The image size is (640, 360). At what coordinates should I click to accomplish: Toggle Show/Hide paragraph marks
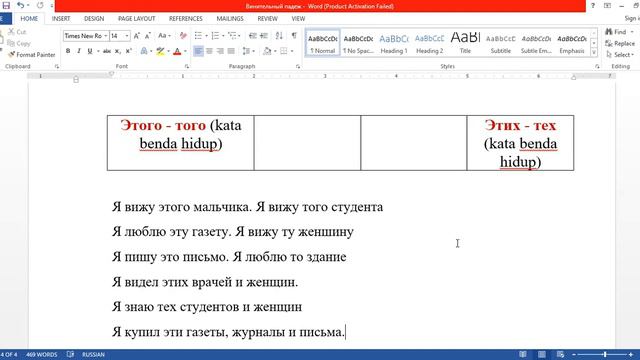(x=294, y=36)
